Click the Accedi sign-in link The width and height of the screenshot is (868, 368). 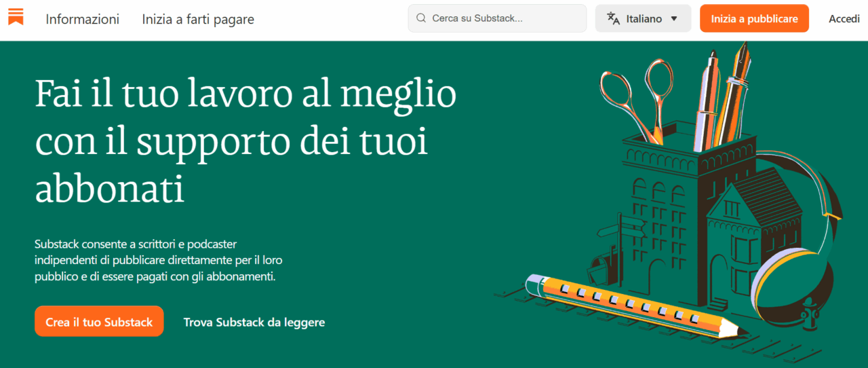[844, 19]
